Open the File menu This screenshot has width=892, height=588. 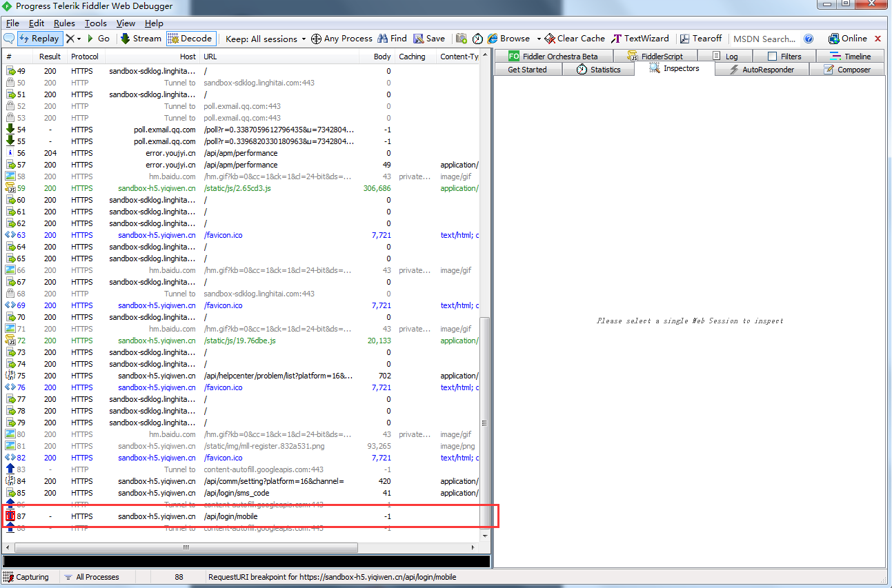12,23
